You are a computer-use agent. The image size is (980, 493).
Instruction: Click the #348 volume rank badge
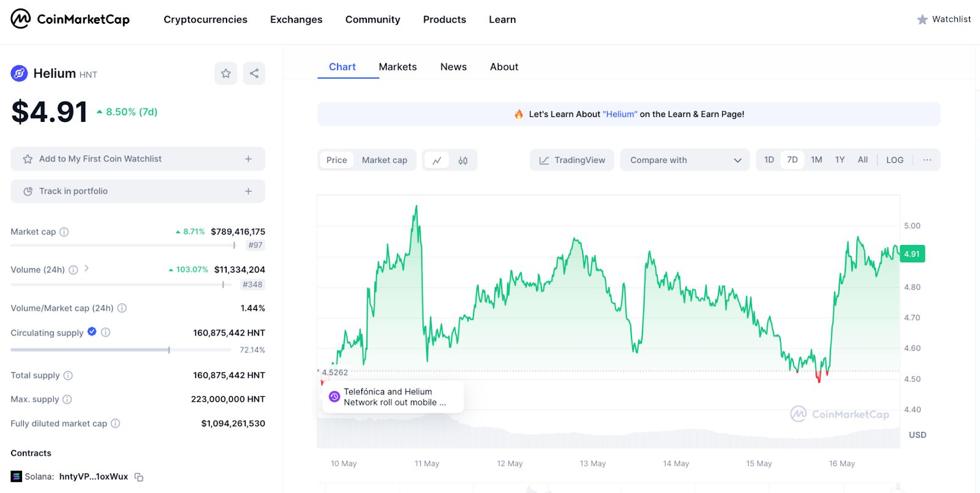tap(252, 284)
